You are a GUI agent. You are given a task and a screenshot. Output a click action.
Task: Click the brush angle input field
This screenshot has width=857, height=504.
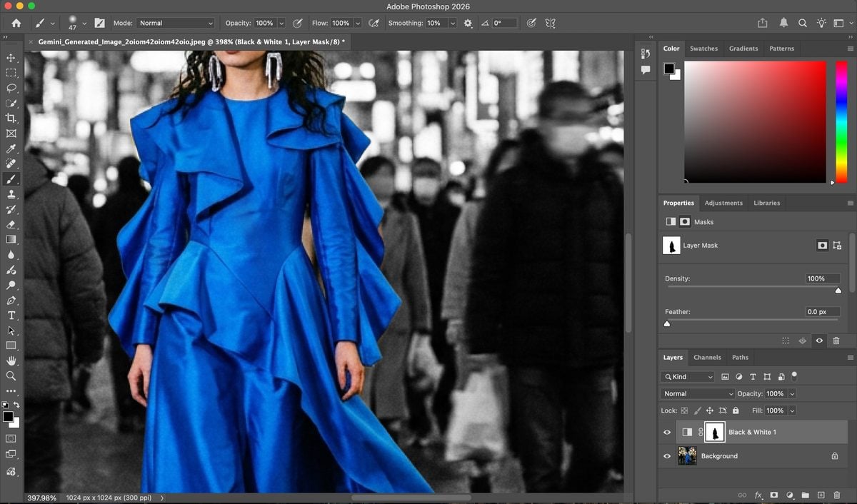(506, 23)
